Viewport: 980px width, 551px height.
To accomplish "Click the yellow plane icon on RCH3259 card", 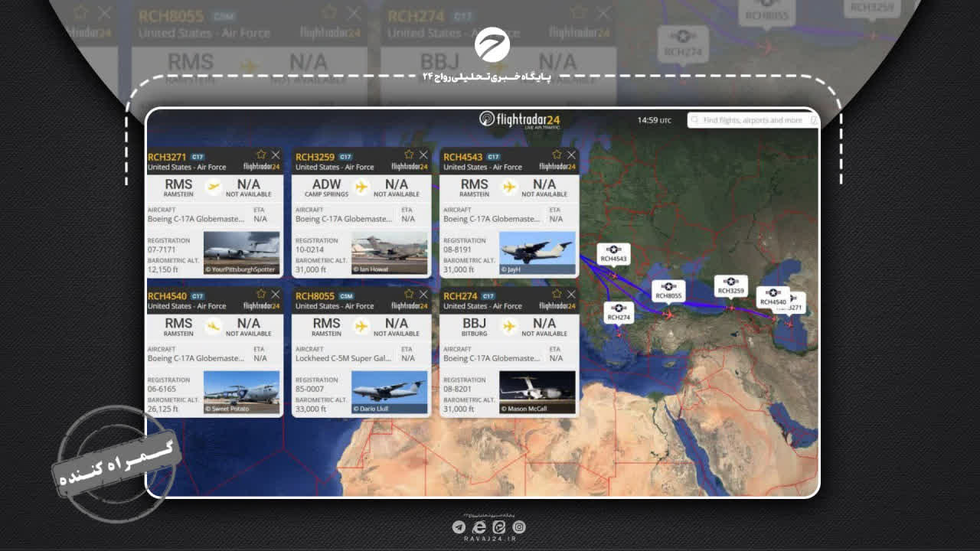I will 361,187.
